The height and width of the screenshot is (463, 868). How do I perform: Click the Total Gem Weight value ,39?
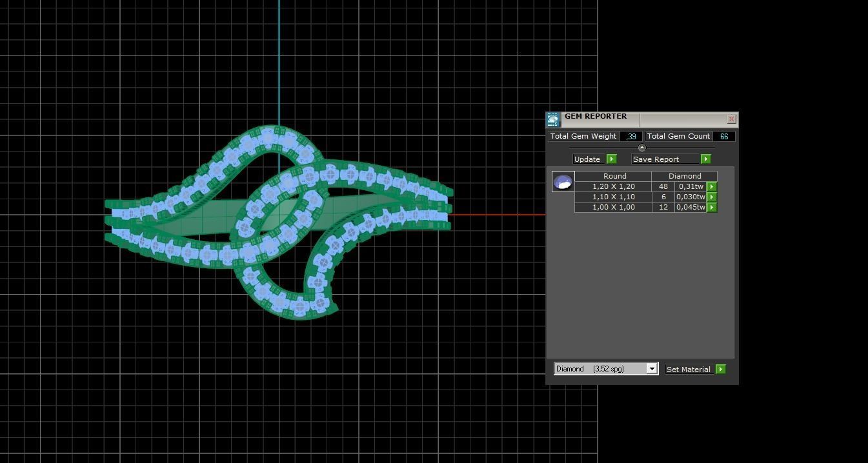click(631, 136)
